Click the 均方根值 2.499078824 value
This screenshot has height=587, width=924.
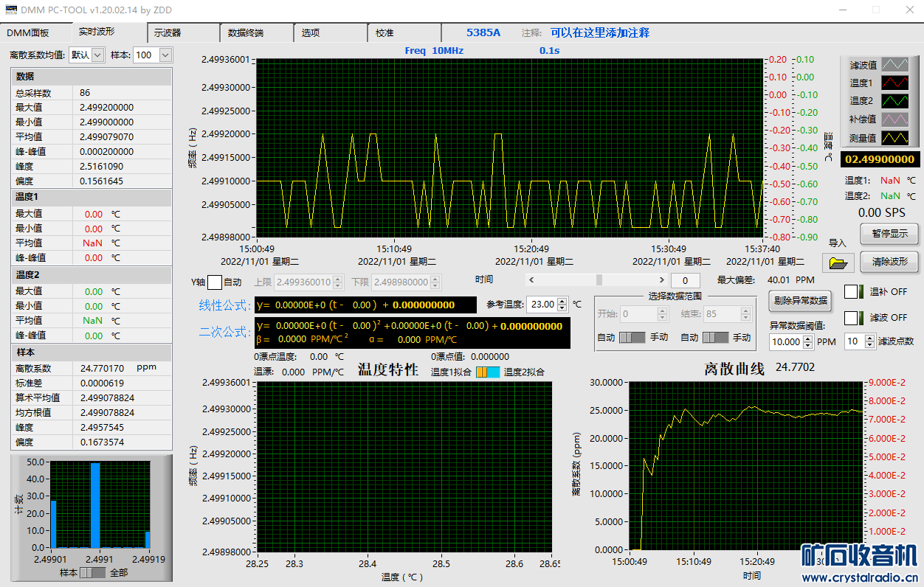(x=107, y=413)
